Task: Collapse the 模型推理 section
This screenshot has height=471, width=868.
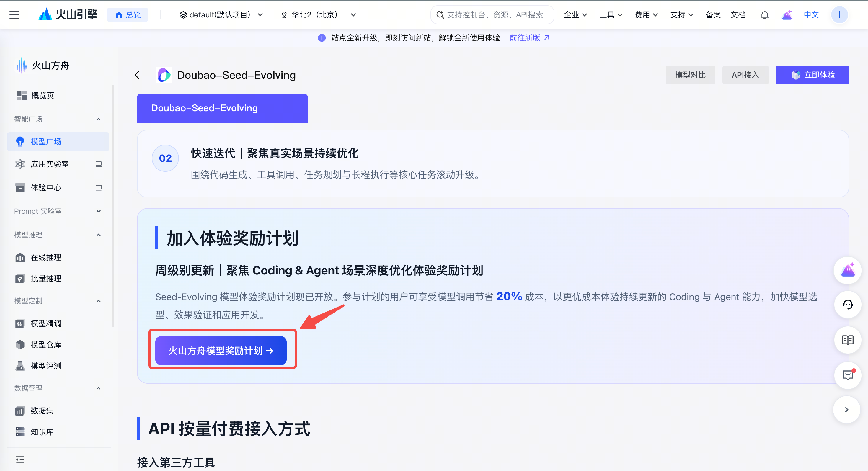Action: (x=98, y=235)
